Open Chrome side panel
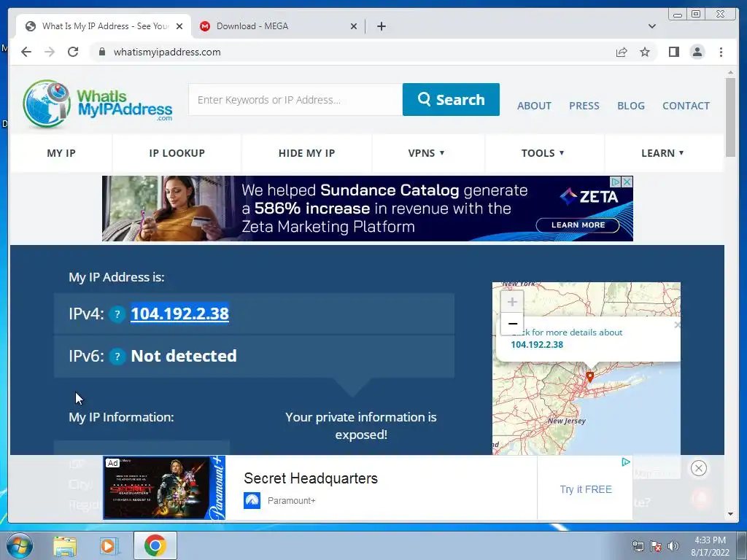Viewport: 747px width, 560px height. [x=673, y=52]
